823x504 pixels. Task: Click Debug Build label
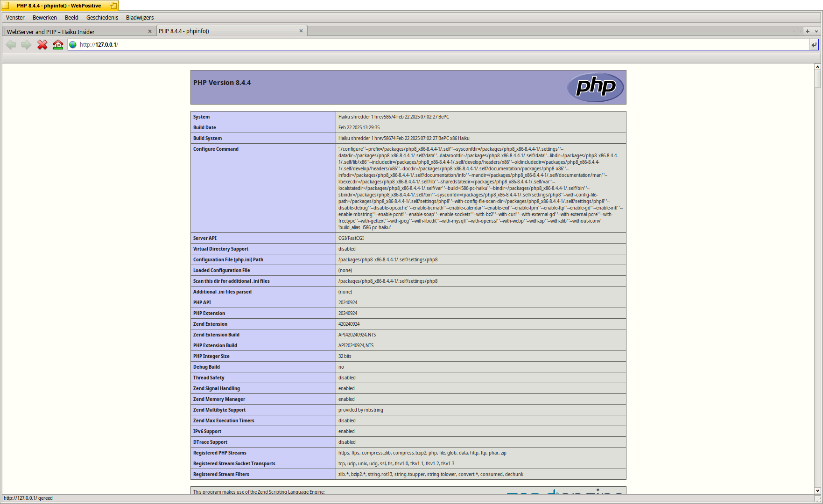206,367
